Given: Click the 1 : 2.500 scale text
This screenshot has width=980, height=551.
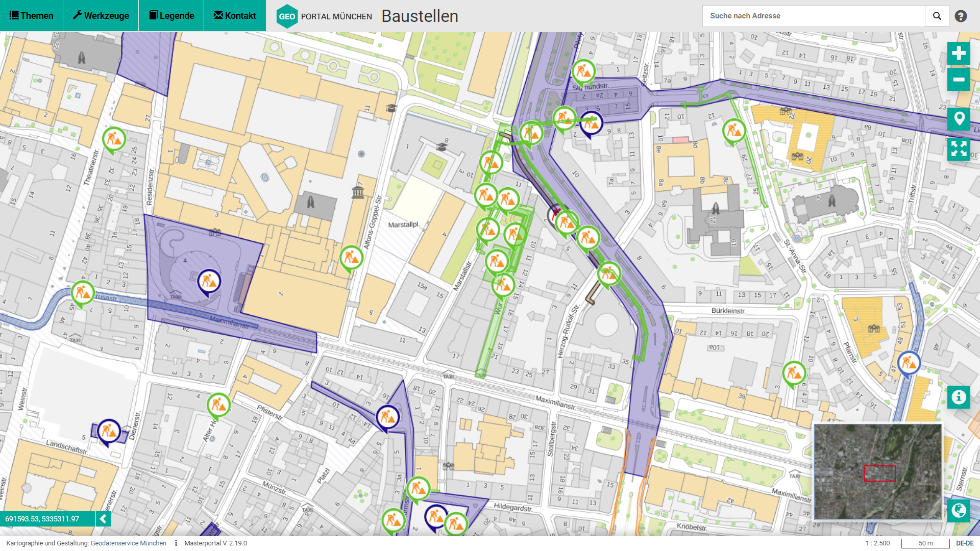Looking at the screenshot, I should (x=878, y=543).
